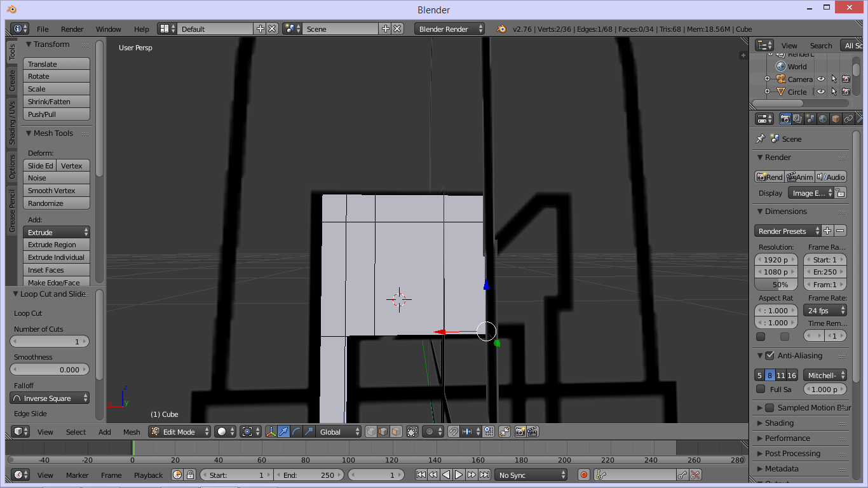The width and height of the screenshot is (868, 488).
Task: Open the info editor type icon
Action: pos(20,29)
